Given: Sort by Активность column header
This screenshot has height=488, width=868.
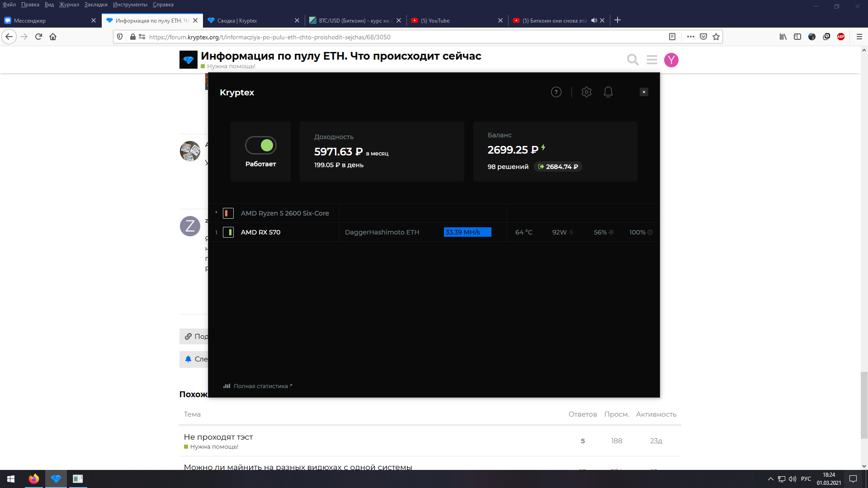Looking at the screenshot, I should 656,414.
